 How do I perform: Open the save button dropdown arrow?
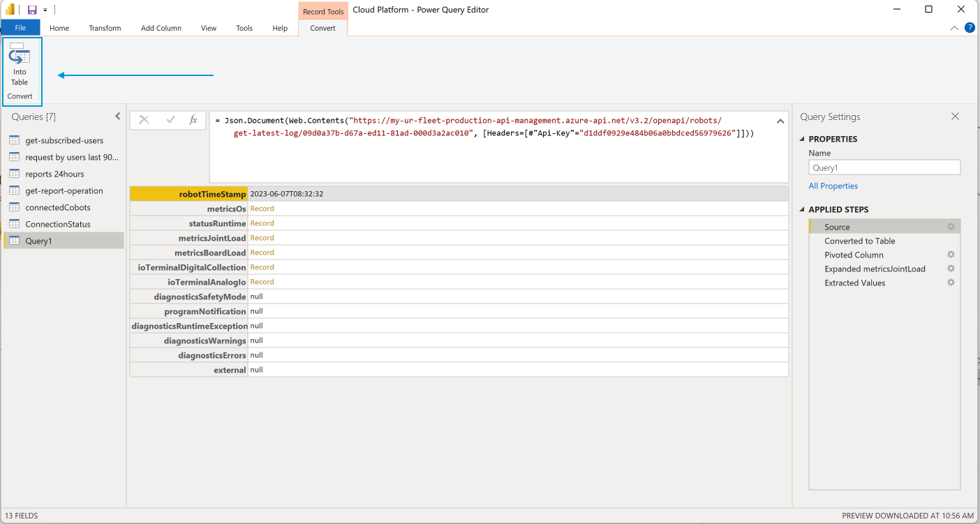(45, 9)
